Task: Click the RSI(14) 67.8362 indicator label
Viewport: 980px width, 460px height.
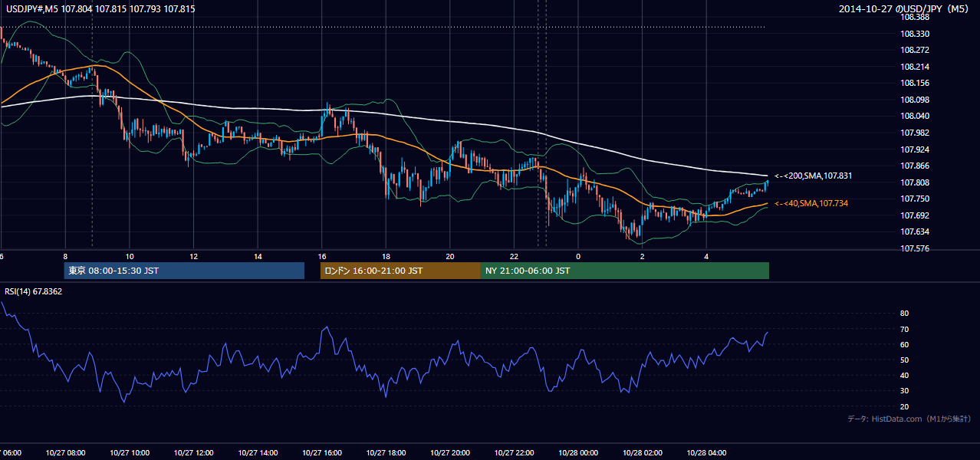Action: click(34, 291)
